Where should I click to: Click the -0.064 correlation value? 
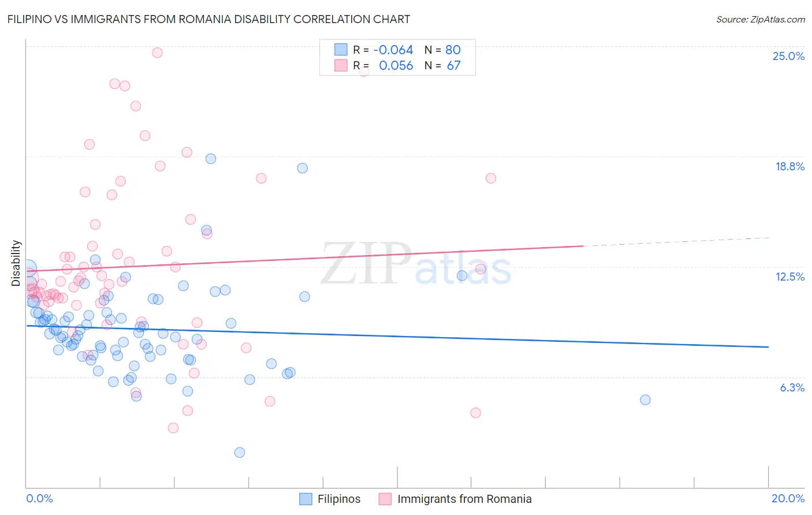click(393, 50)
